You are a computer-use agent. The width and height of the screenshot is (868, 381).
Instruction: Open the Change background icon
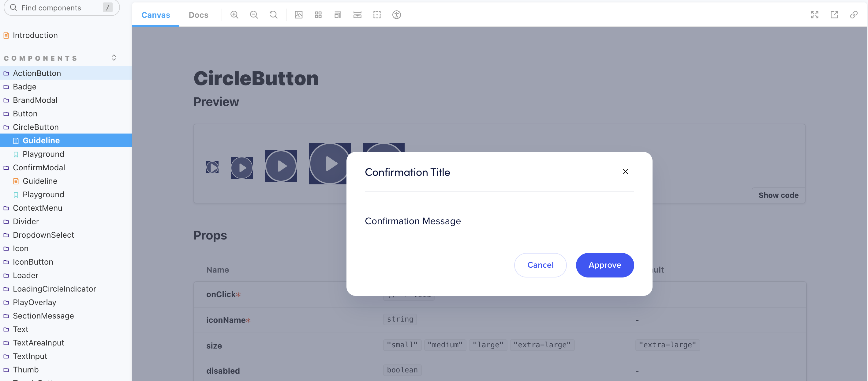pos(298,15)
